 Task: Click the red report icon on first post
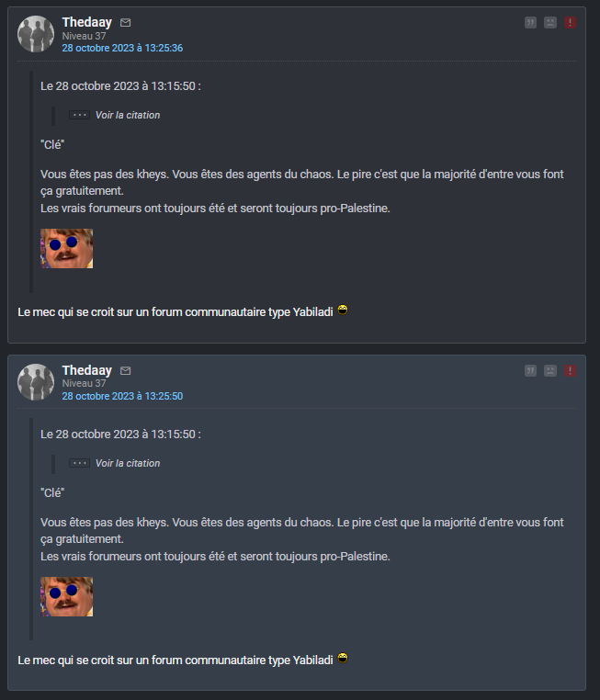coord(571,22)
